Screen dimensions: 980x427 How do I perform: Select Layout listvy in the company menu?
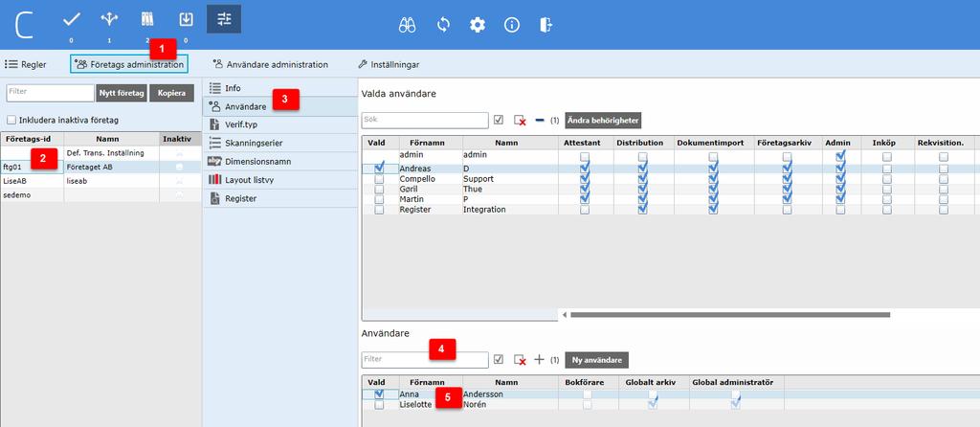[280, 180]
